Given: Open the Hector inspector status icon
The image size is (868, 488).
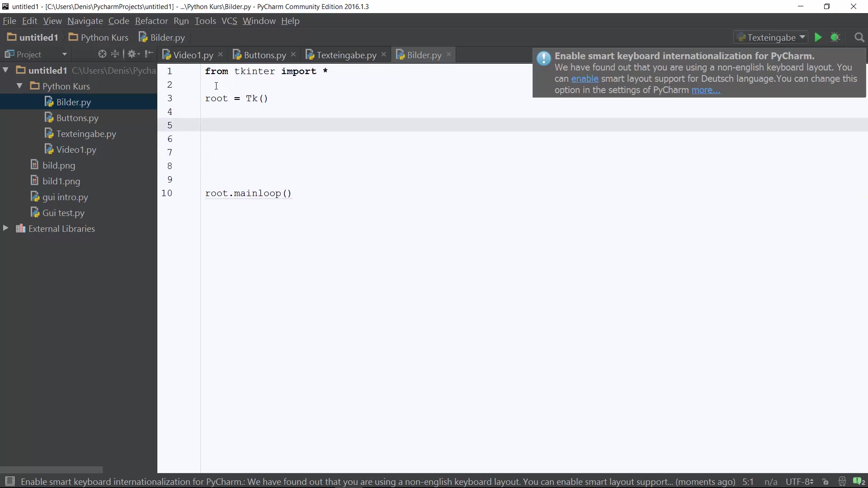Looking at the screenshot, I should [x=842, y=482].
